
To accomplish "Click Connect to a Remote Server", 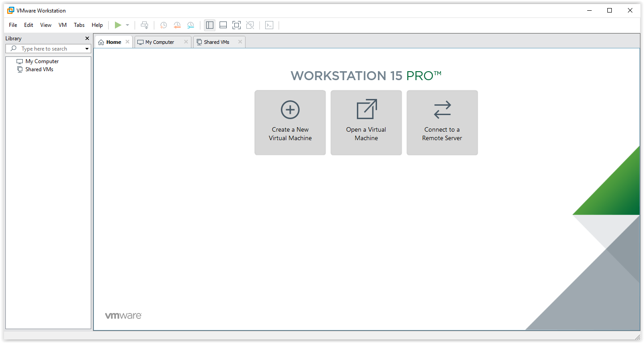I will (442, 123).
